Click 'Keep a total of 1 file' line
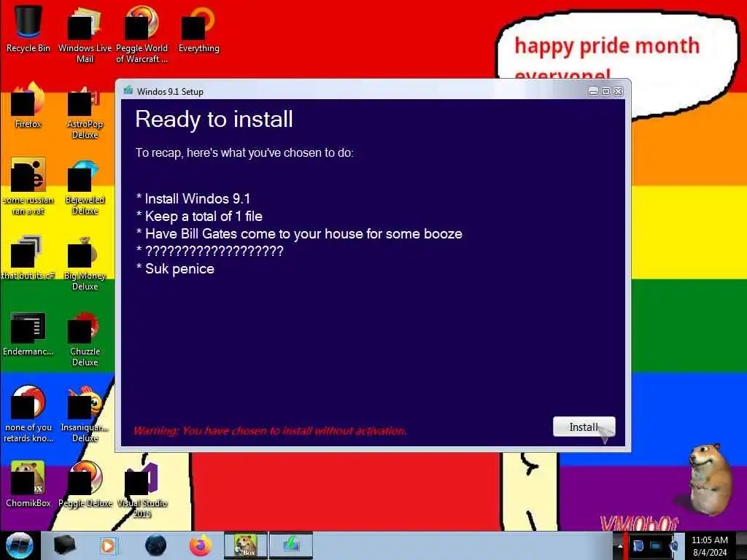The width and height of the screenshot is (747, 560). pos(199,216)
